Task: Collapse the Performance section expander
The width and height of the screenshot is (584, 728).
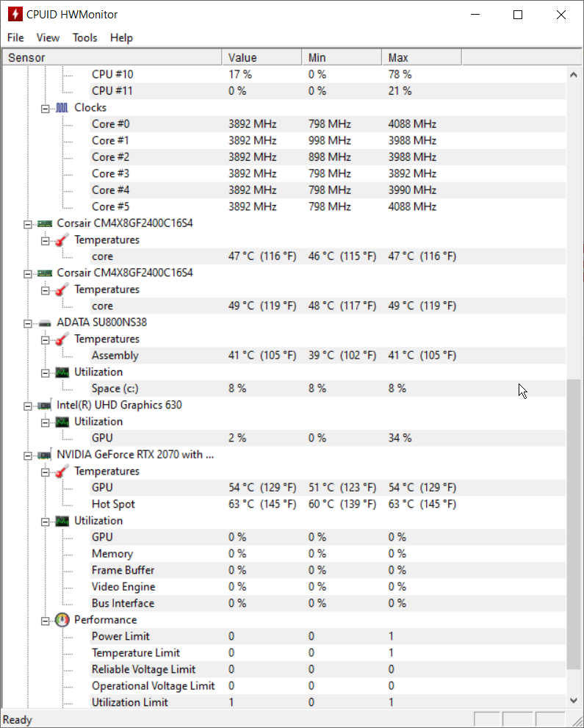Action: [x=45, y=621]
